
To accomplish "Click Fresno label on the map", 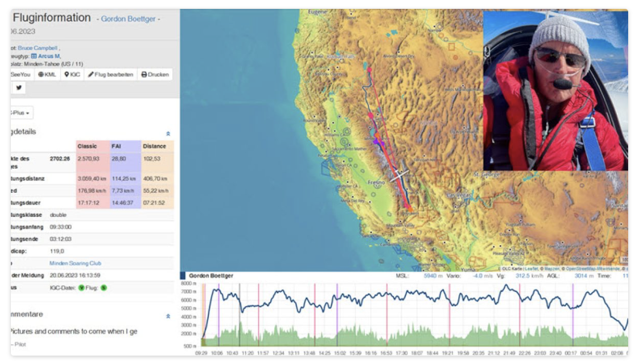I will tap(376, 182).
